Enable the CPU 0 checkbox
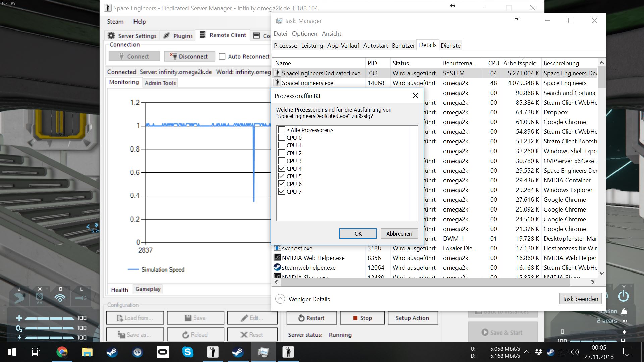The width and height of the screenshot is (644, 362). coord(282,138)
